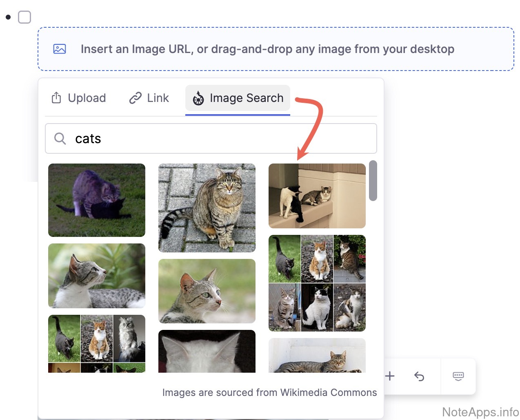This screenshot has height=420, width=520.
Task: Choose the close-up cat face looking right
Action: pos(207,291)
